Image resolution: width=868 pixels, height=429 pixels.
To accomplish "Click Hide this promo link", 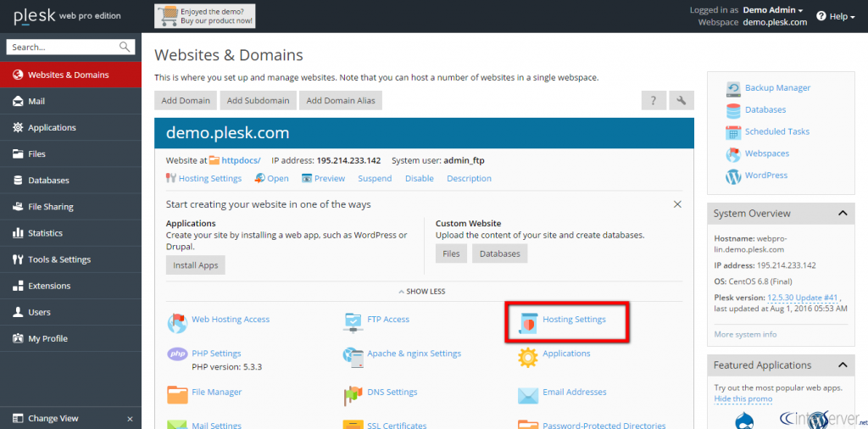I will pyautogui.click(x=743, y=398).
